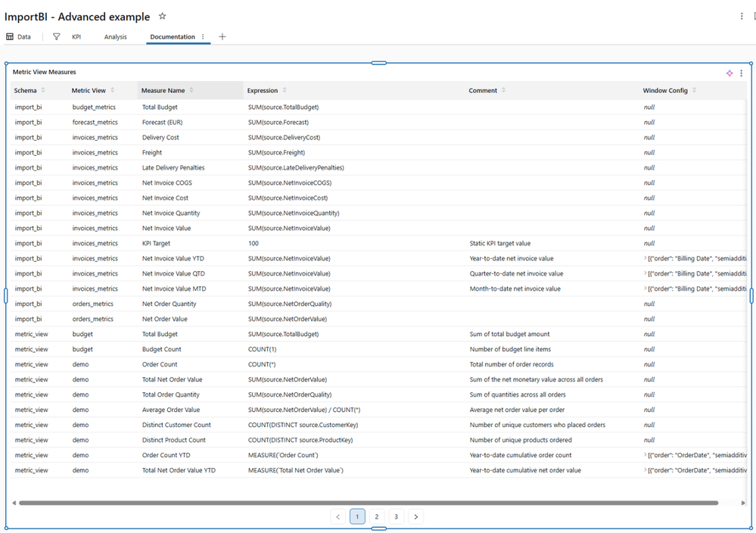Expand Window Config for Order Count YTD
Screen dimensions: 756x533
pyautogui.click(x=645, y=455)
